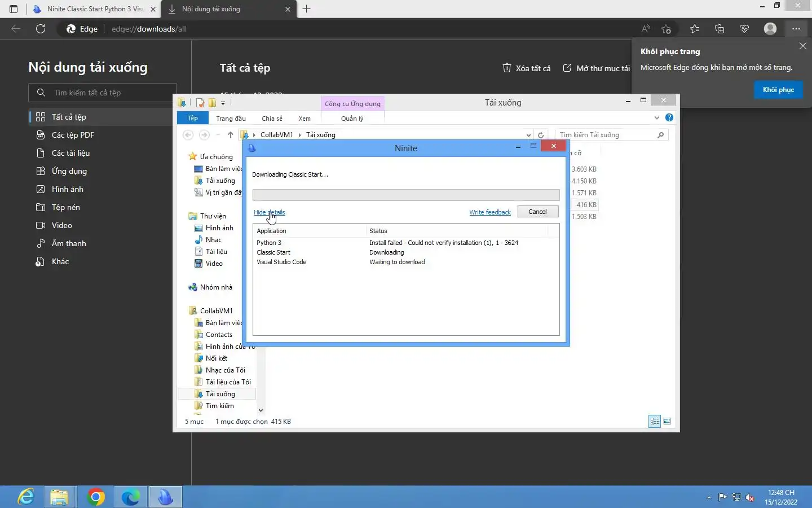Open Explorer help question mark icon
Screen dimensions: 812x508
(x=669, y=118)
